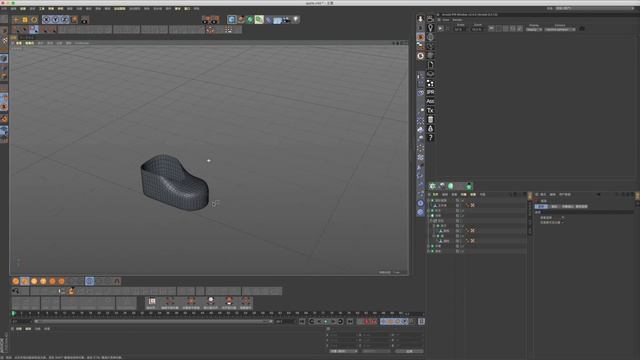
Task: Open the Render menu in Arnold IPR window
Action: tap(458, 20)
